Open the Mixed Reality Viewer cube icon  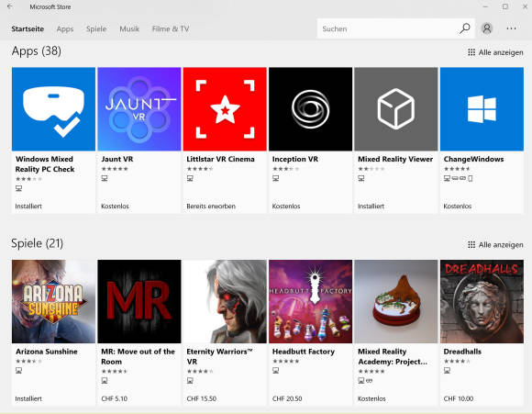pyautogui.click(x=396, y=109)
